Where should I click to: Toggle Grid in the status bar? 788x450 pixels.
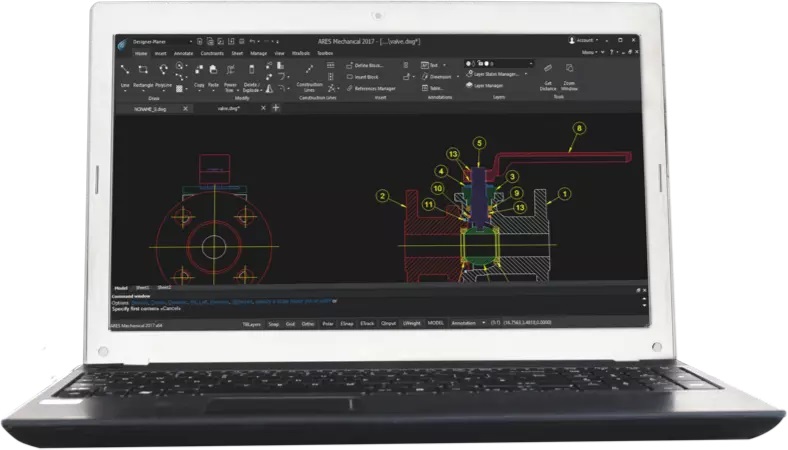[x=290, y=324]
